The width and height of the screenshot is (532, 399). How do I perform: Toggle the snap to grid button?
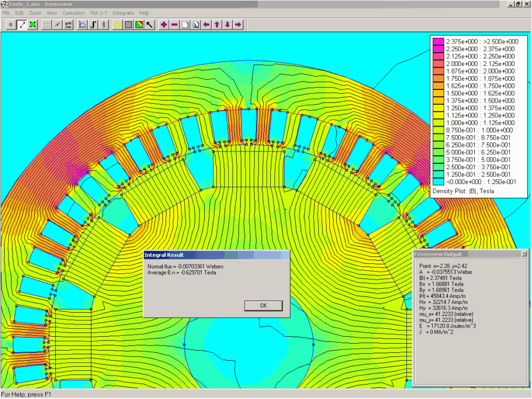[x=57, y=24]
